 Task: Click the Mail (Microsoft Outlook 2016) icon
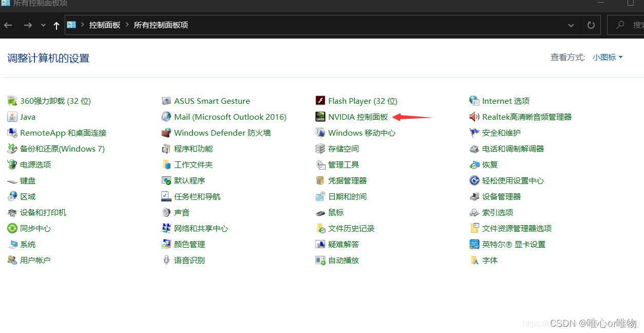[166, 117]
